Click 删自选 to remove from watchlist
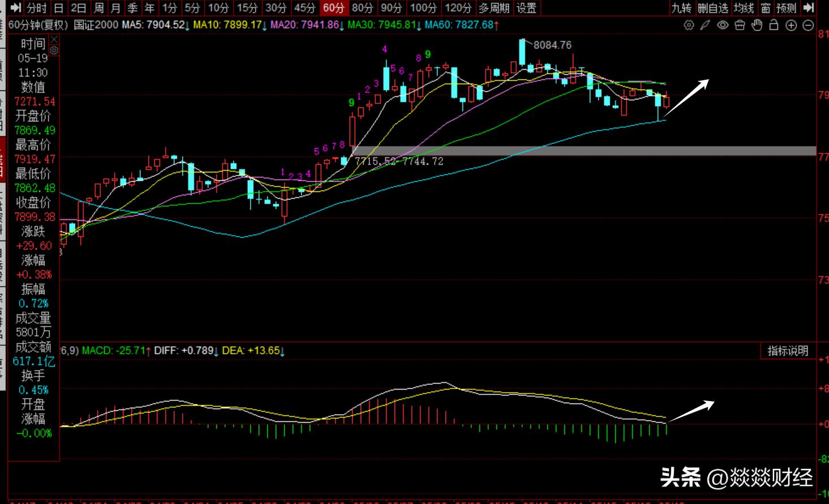829x504 pixels. pyautogui.click(x=713, y=8)
